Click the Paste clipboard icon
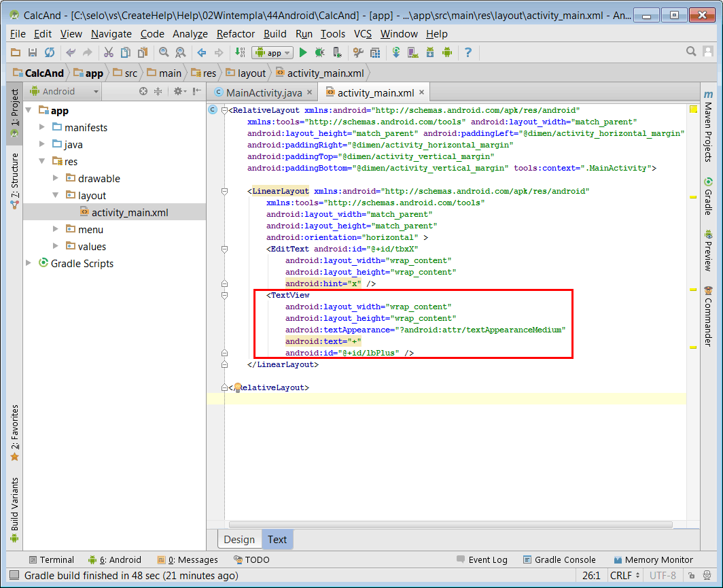The height and width of the screenshot is (588, 723). coord(143,52)
